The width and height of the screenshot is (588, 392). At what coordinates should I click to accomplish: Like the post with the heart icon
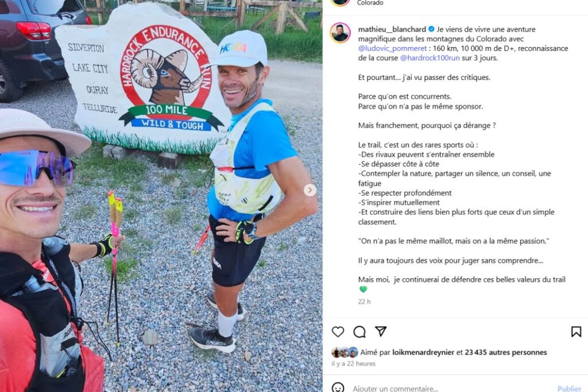[338, 332]
